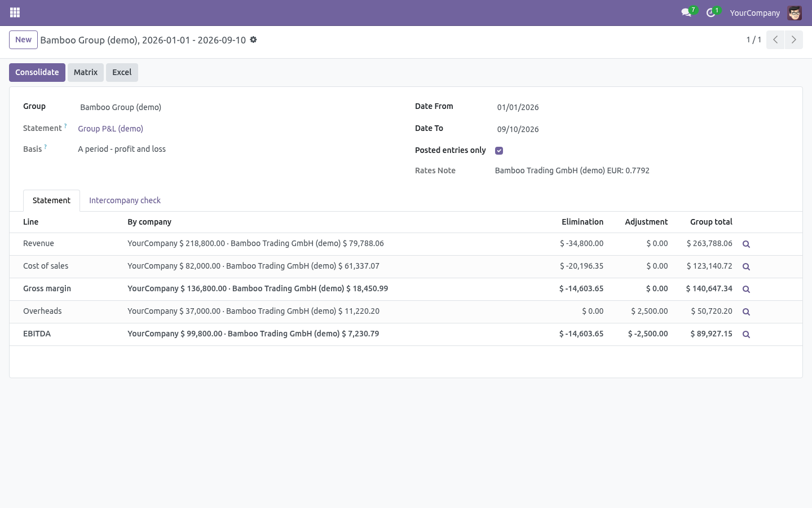Open the messages conversations icon

click(x=686, y=12)
